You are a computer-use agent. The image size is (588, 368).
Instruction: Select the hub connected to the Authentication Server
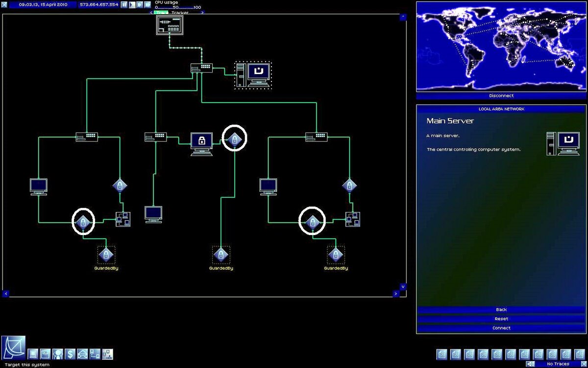tap(156, 137)
